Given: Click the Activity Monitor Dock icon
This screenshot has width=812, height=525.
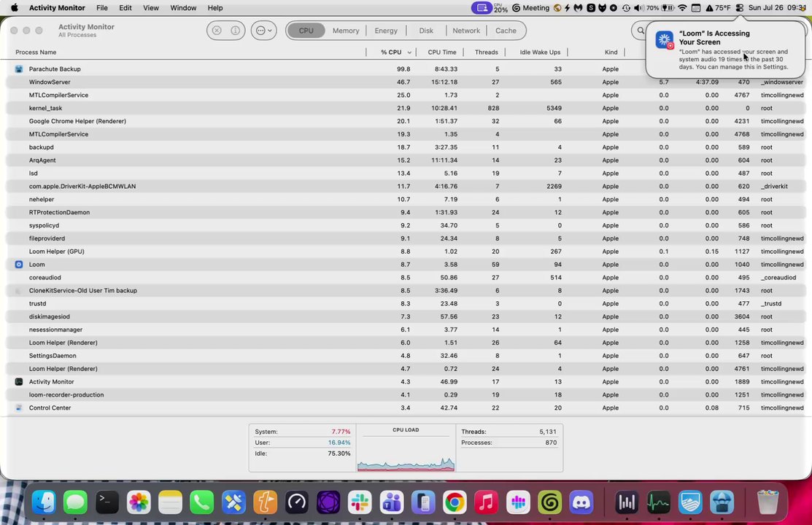Looking at the screenshot, I should point(659,502).
